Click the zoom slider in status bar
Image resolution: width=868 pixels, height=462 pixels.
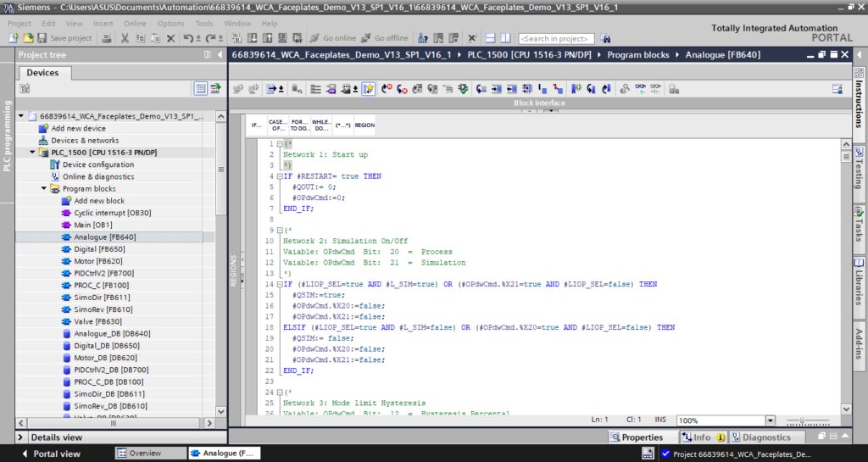click(x=808, y=421)
